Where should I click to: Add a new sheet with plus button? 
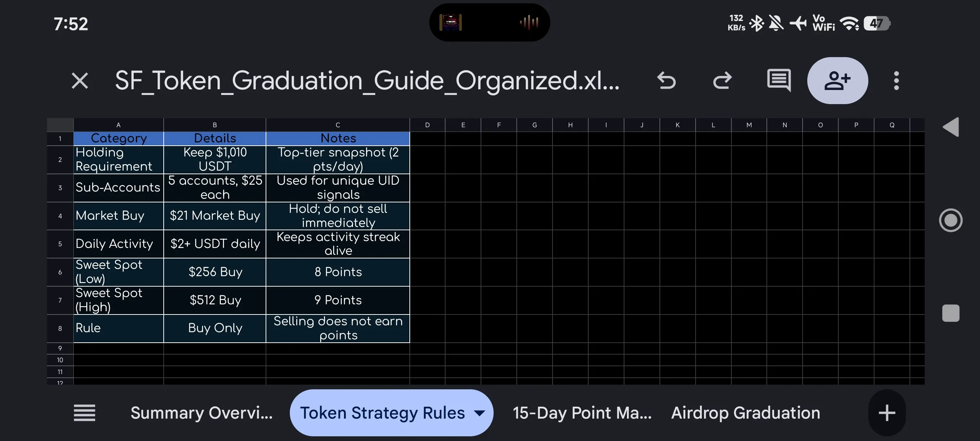pos(886,413)
